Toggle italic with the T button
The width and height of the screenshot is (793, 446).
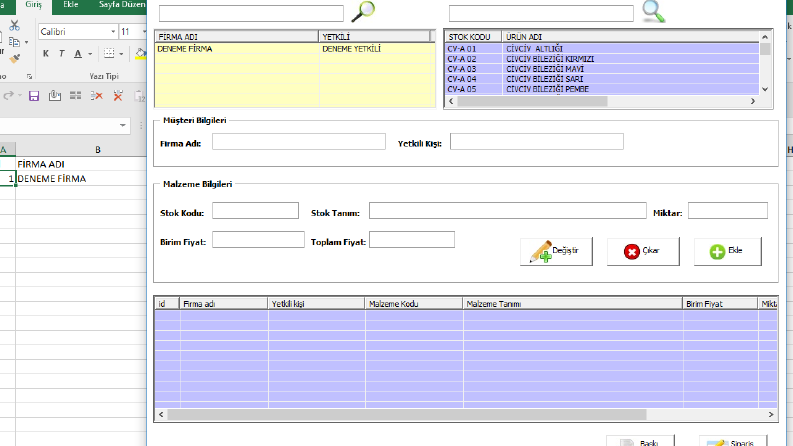62,54
